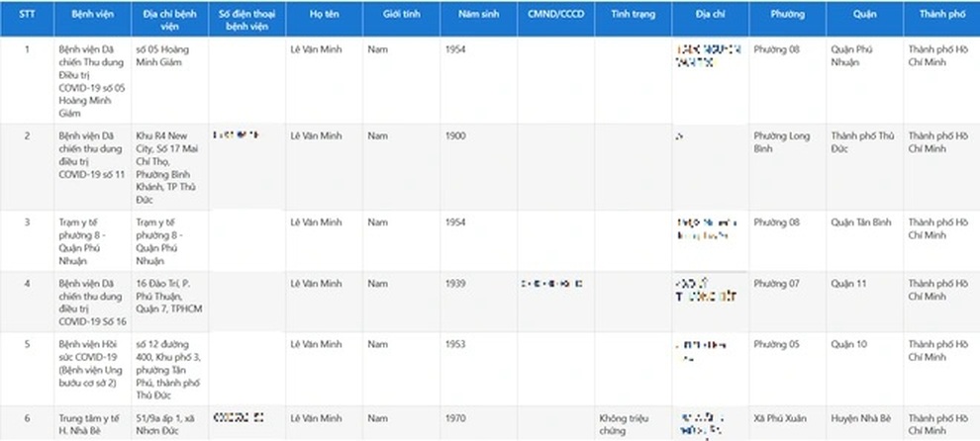Click birth year 1900
Viewport: 980px width, 441px height.
tap(455, 135)
